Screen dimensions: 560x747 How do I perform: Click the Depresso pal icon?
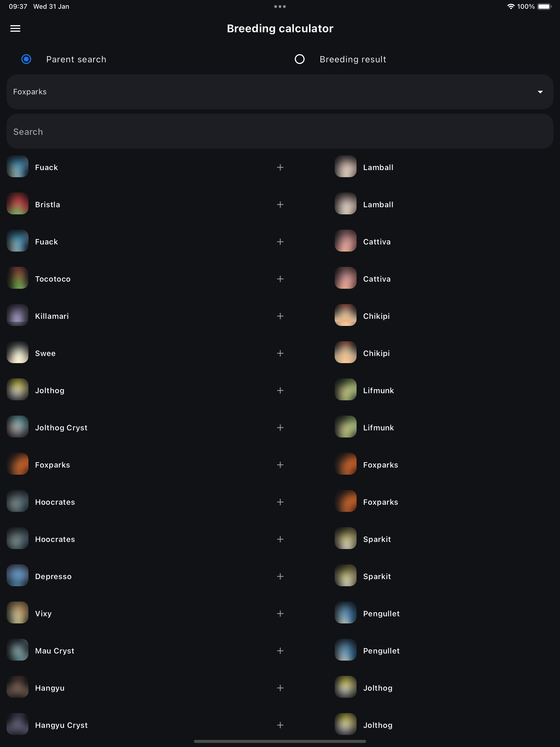(17, 576)
